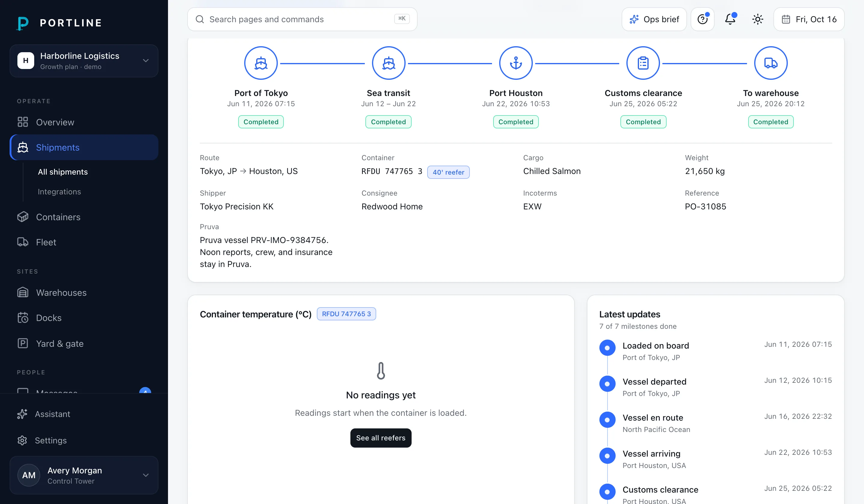Expand the Harborline Logistics workspace switcher

point(84,61)
